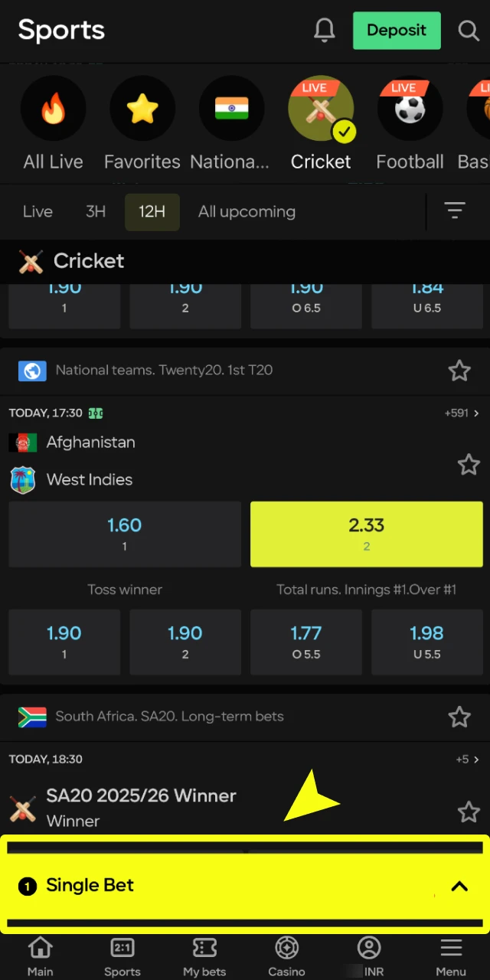Screen dimensions: 490x980
Task: Open the match filter options
Action: pos(455,211)
